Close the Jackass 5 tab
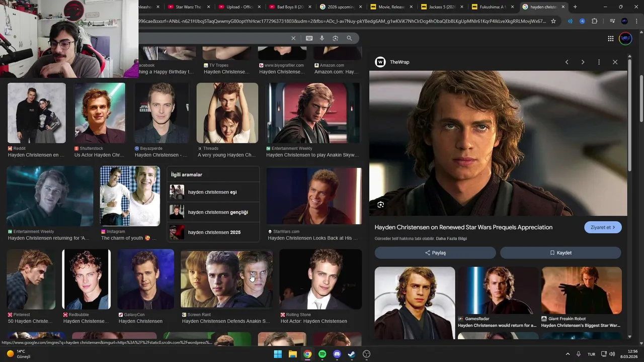 [462, 7]
